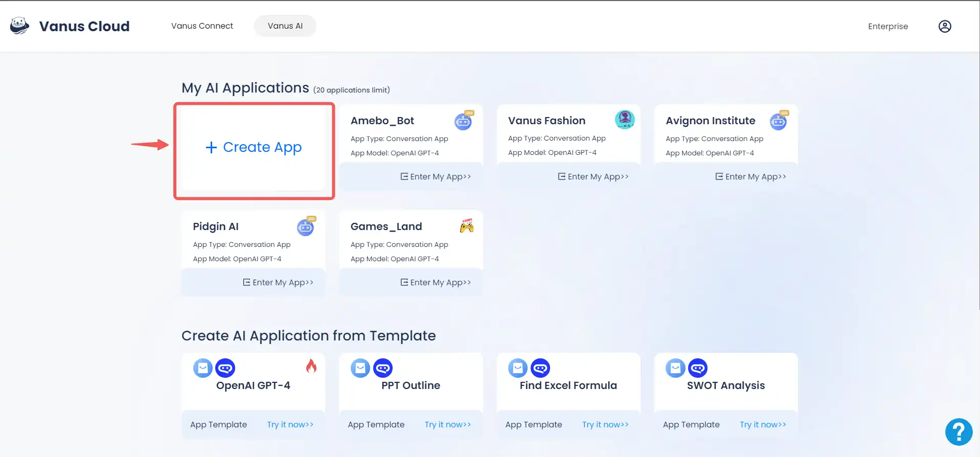Click App Template label under SWOT Analysis
980x457 pixels.
[x=691, y=424]
